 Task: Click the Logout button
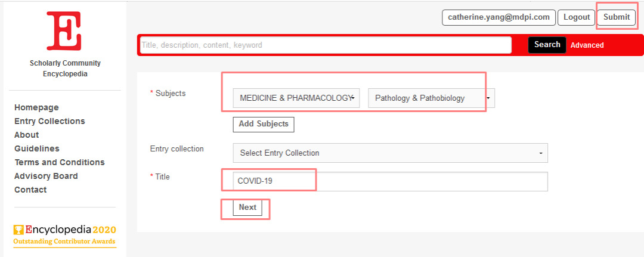[x=577, y=17]
